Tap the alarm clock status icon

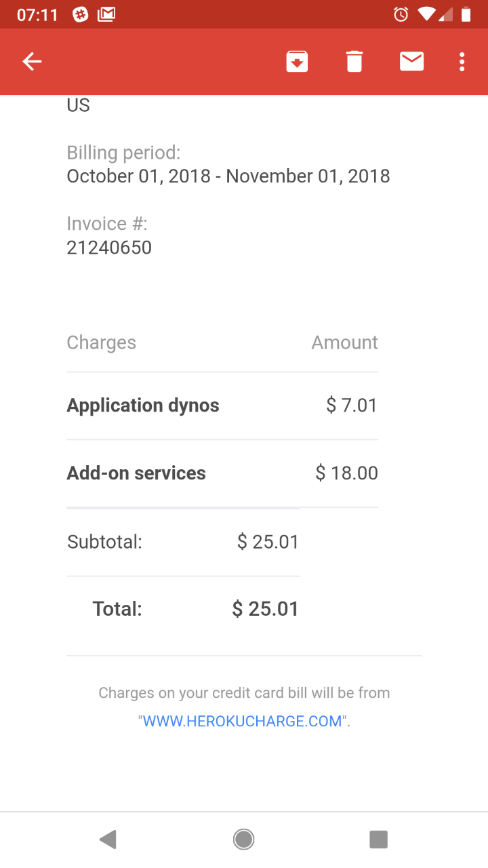tap(401, 14)
